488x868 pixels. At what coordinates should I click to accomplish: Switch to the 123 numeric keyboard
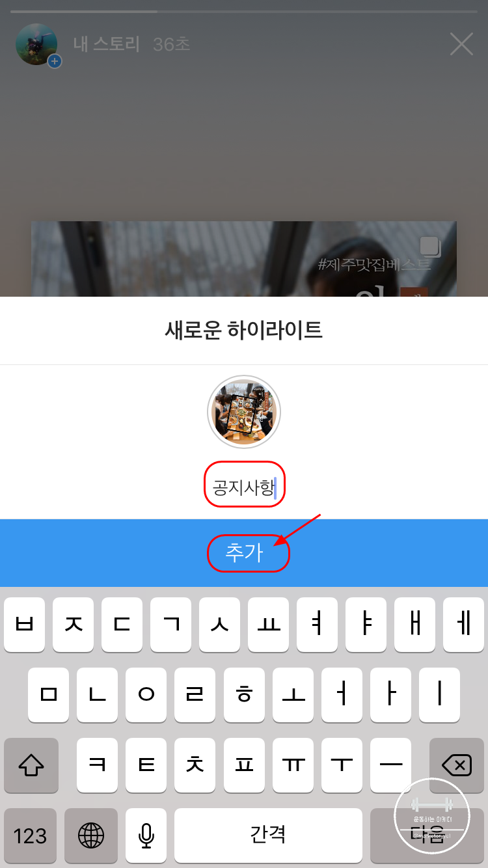pyautogui.click(x=30, y=835)
